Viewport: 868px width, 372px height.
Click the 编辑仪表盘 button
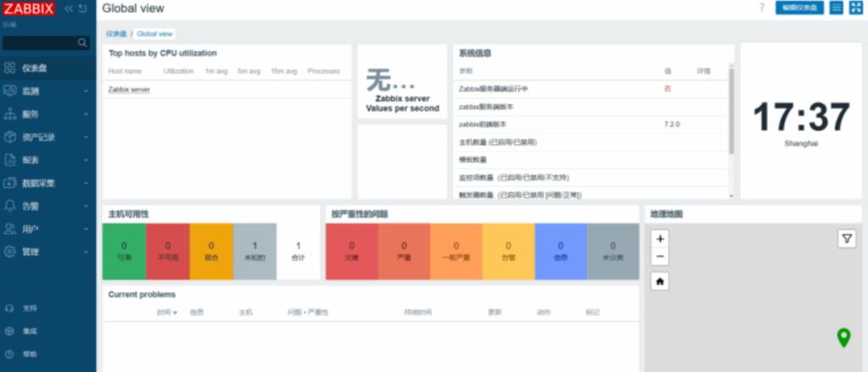799,8
